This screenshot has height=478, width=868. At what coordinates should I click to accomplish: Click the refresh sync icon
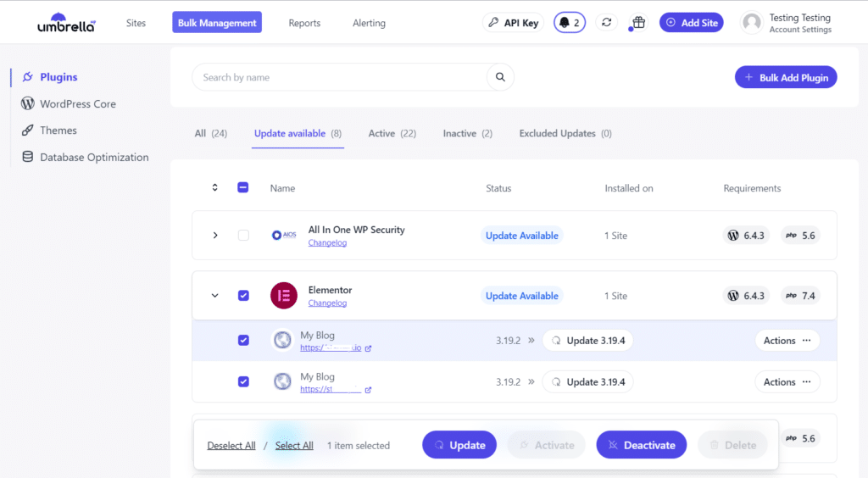(607, 22)
